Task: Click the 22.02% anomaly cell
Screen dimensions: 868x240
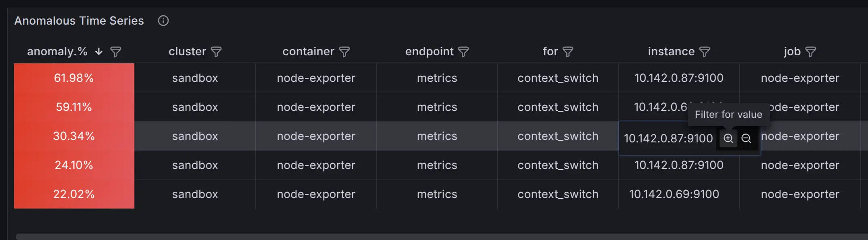Action: [74, 194]
